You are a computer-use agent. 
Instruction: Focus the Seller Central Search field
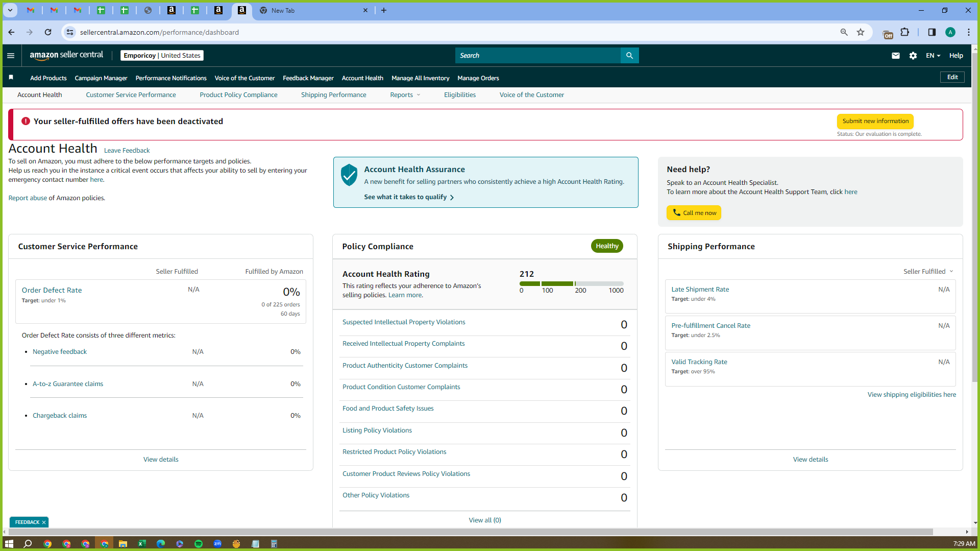tap(538, 56)
